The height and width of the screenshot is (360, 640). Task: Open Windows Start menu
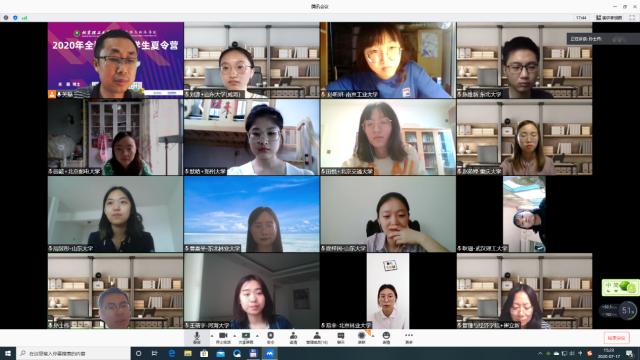[8, 353]
